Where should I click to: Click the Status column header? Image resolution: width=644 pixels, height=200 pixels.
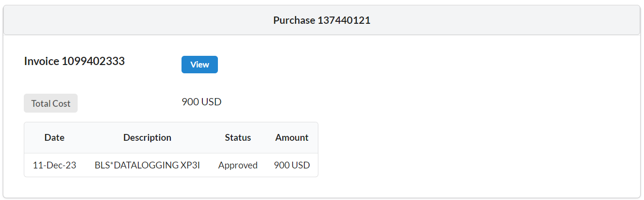(238, 137)
